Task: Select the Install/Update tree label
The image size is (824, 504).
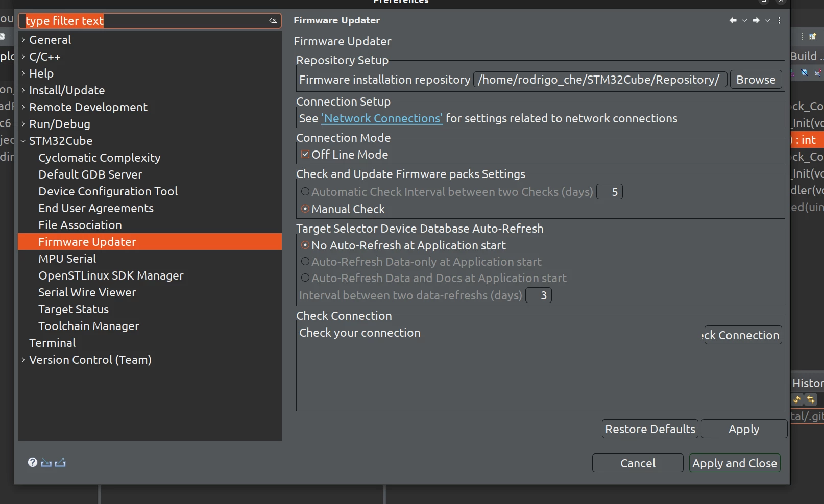Action: (x=67, y=90)
